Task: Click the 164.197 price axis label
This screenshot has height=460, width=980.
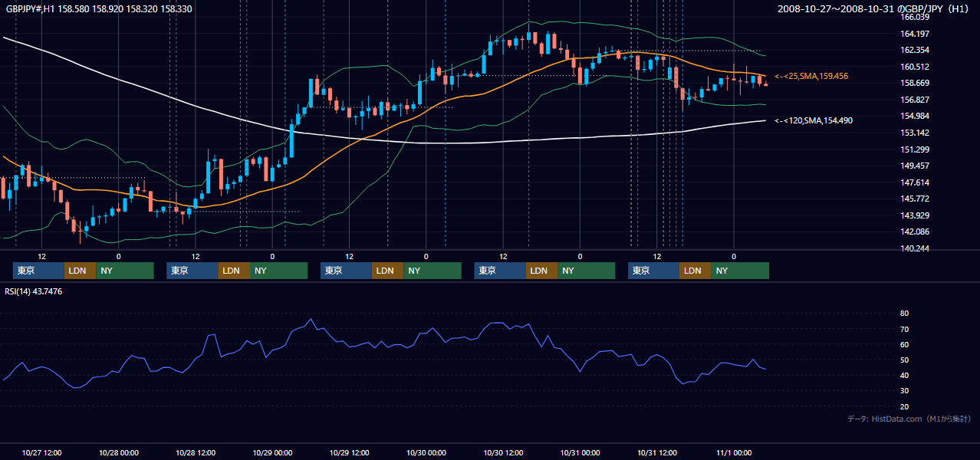Action: (x=915, y=34)
